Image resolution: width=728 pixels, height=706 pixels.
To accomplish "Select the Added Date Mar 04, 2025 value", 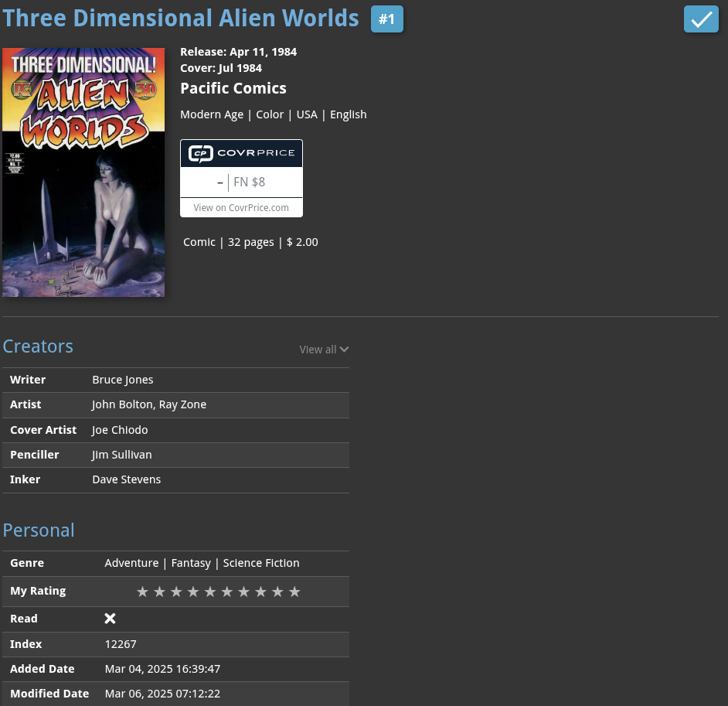I will [x=162, y=669].
